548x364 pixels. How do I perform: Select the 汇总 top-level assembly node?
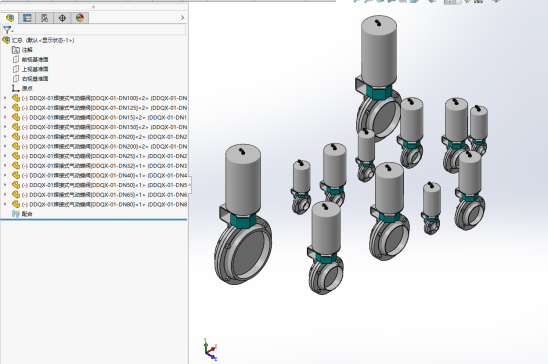pyautogui.click(x=43, y=40)
